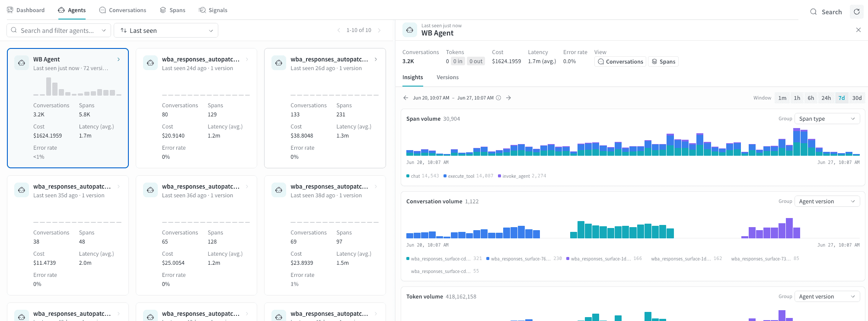Open the Last seen sort dropdown

[166, 30]
